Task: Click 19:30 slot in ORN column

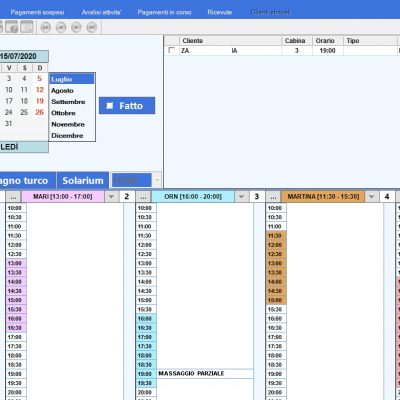Action: pos(146,383)
